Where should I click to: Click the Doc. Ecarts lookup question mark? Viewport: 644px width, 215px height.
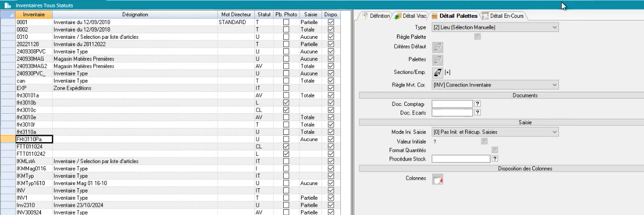point(478,112)
